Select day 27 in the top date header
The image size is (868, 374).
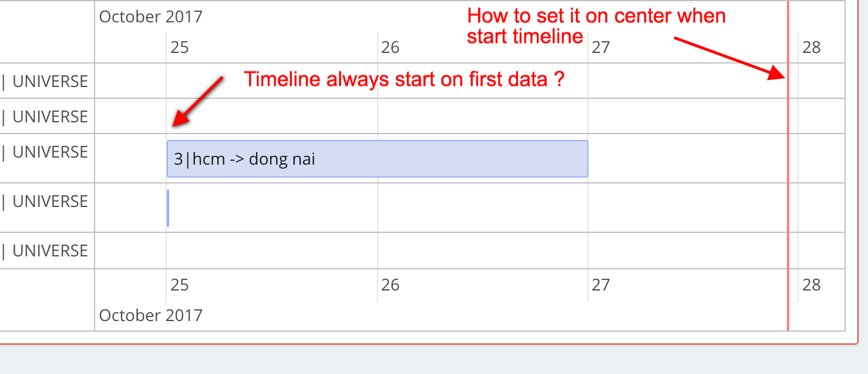[601, 46]
